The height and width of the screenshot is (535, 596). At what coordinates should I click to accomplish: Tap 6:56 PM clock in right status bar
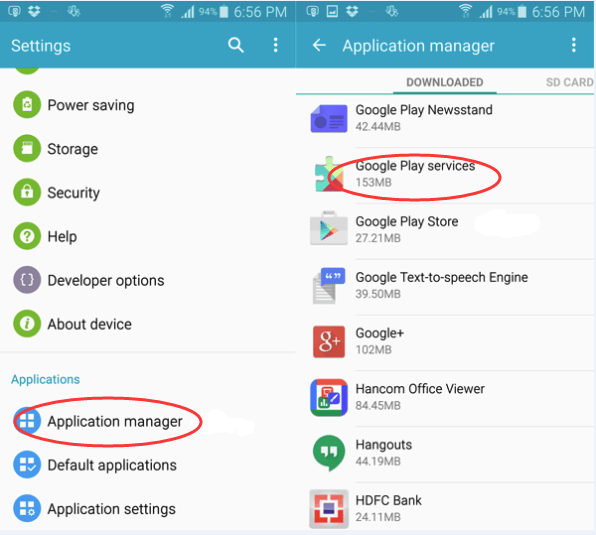tap(558, 12)
